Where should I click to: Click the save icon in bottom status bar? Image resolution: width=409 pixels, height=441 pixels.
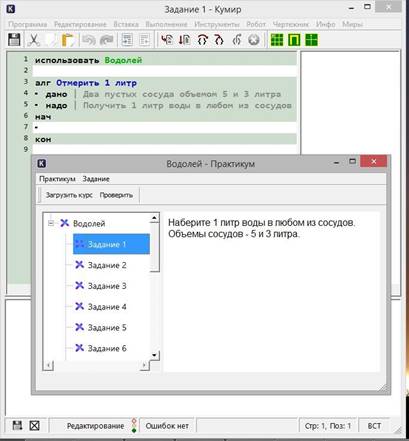[17, 425]
